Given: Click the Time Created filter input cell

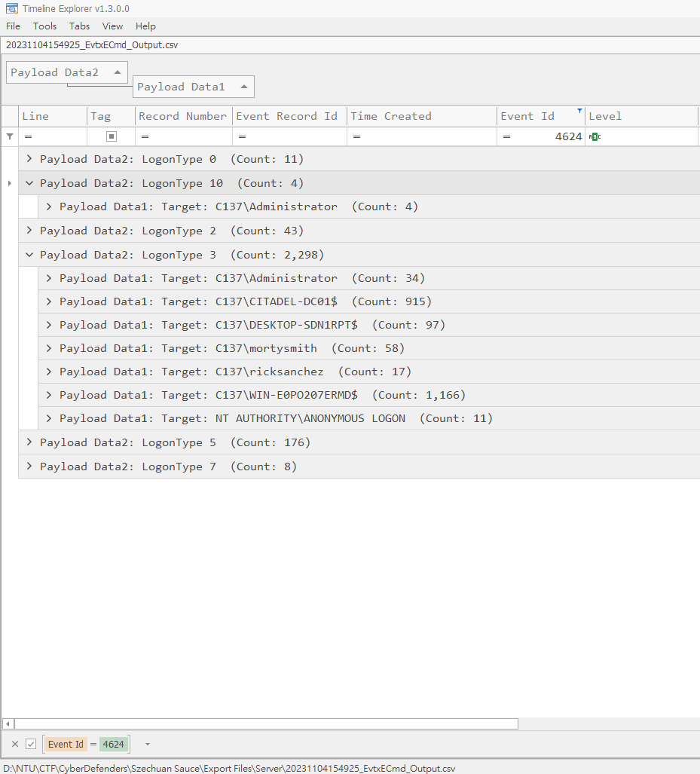Looking at the screenshot, I should coord(422,136).
